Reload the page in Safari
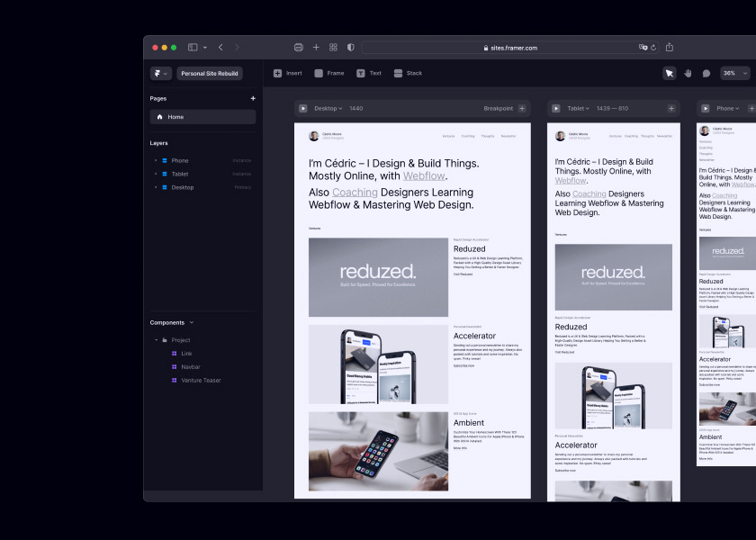 pyautogui.click(x=653, y=48)
